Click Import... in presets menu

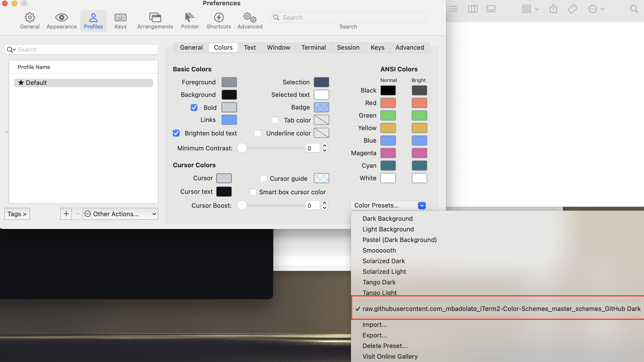tap(375, 325)
